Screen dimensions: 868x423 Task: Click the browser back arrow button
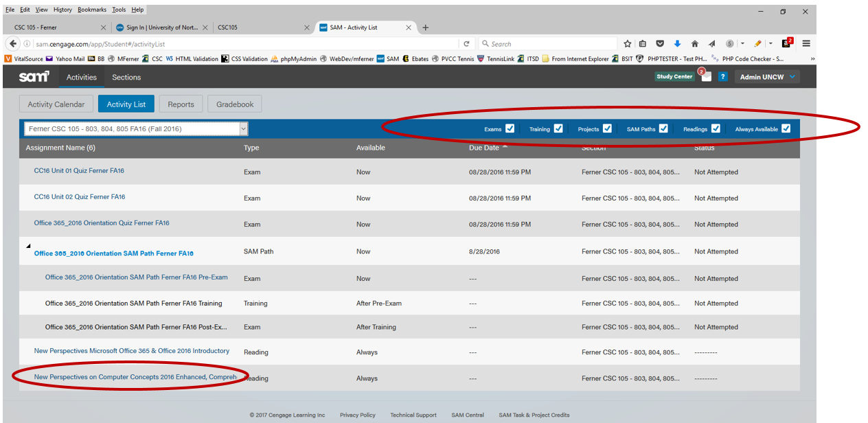point(13,43)
